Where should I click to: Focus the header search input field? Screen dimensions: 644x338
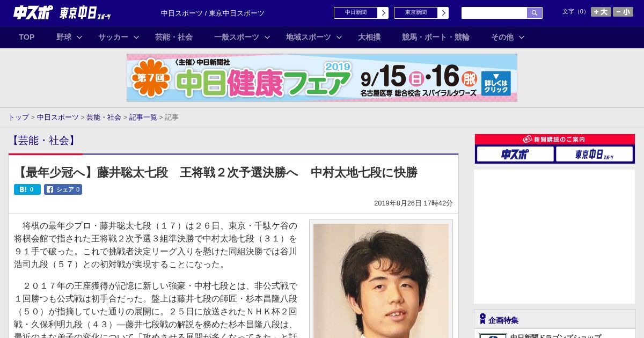click(x=494, y=13)
